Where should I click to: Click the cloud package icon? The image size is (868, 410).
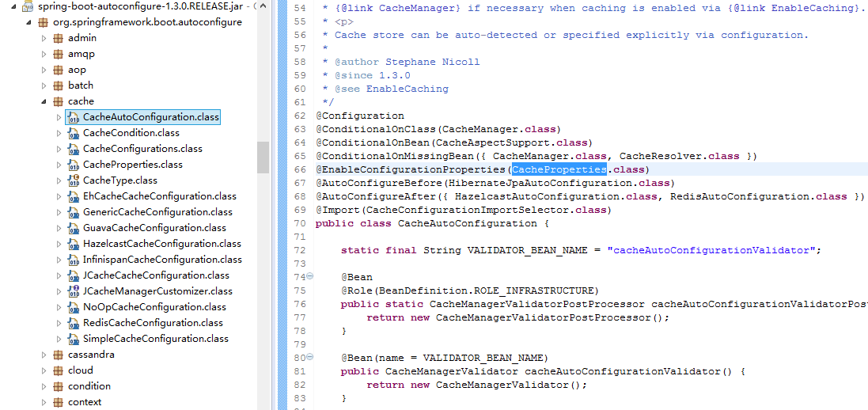[x=58, y=370]
